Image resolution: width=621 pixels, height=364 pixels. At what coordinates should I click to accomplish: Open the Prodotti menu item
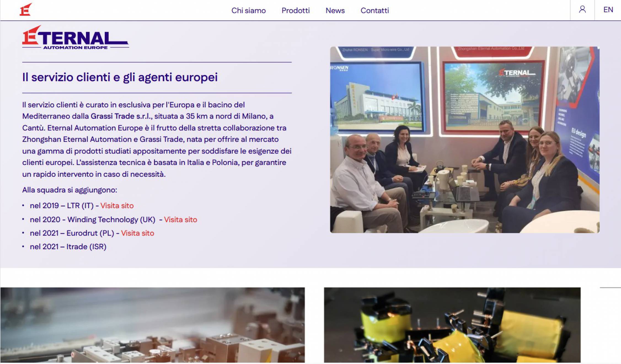click(x=296, y=10)
